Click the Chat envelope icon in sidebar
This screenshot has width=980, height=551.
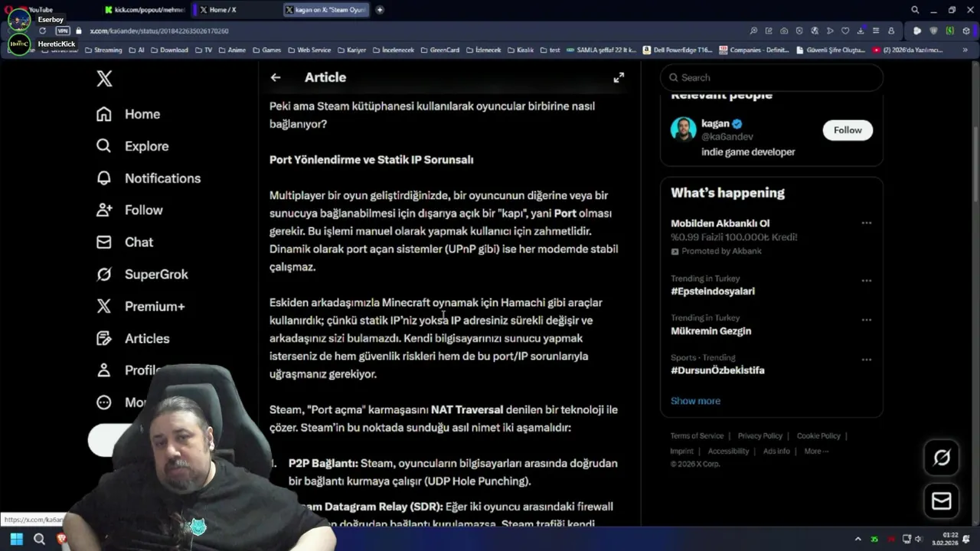(x=104, y=242)
